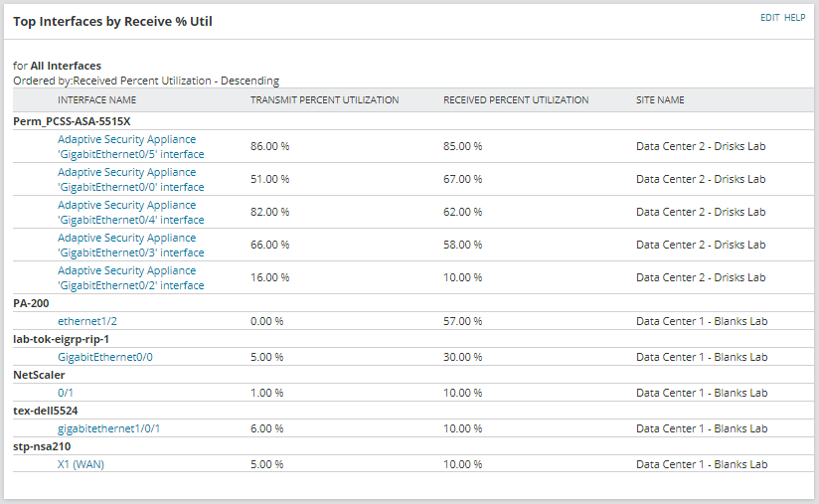Click the EDIT link in widget header
Screen dimensions: 819x504
tap(769, 18)
